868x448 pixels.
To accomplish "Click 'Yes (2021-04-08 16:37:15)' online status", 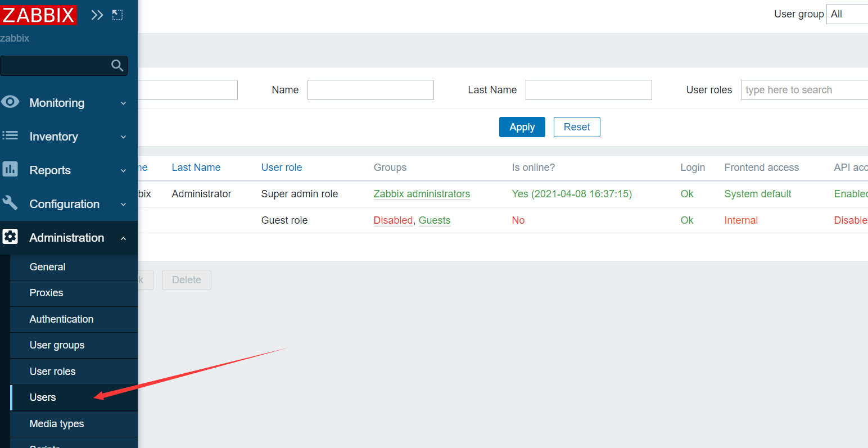I will pos(572,194).
